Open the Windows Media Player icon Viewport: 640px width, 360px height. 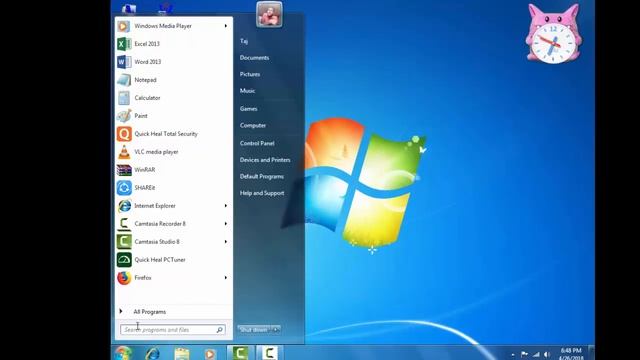(x=124, y=26)
